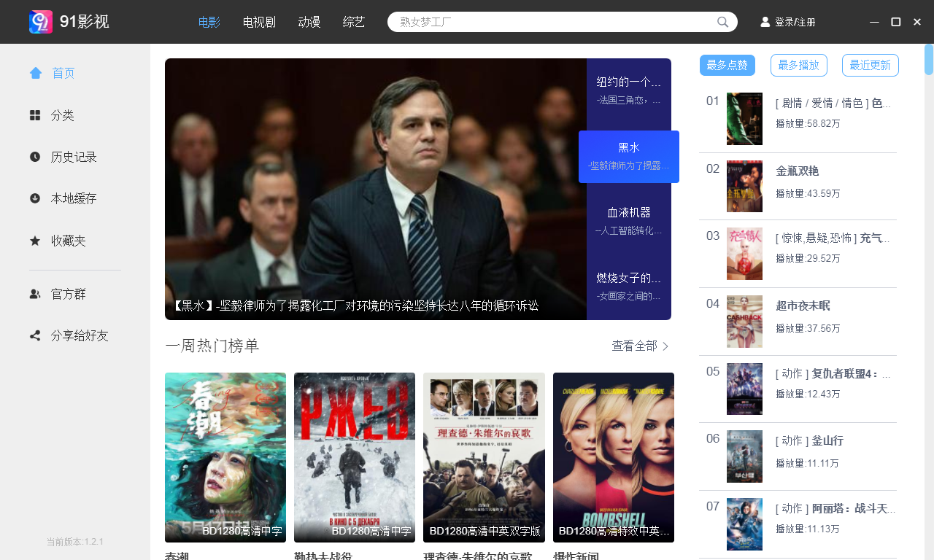Click the 本地缓存 download icon
This screenshot has width=934, height=560.
[35, 198]
